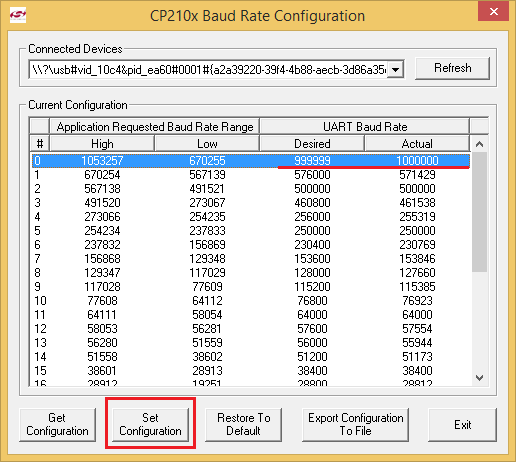The width and height of the screenshot is (516, 462).
Task: Close the CP210x Baud Rate Configuration window
Action: pyautogui.click(x=493, y=12)
